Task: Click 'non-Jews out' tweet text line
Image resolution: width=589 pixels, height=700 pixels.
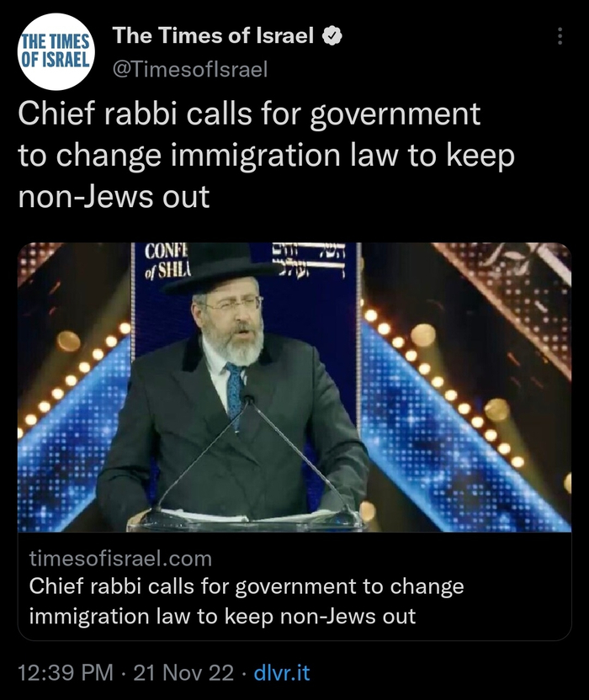Action: 114,196
